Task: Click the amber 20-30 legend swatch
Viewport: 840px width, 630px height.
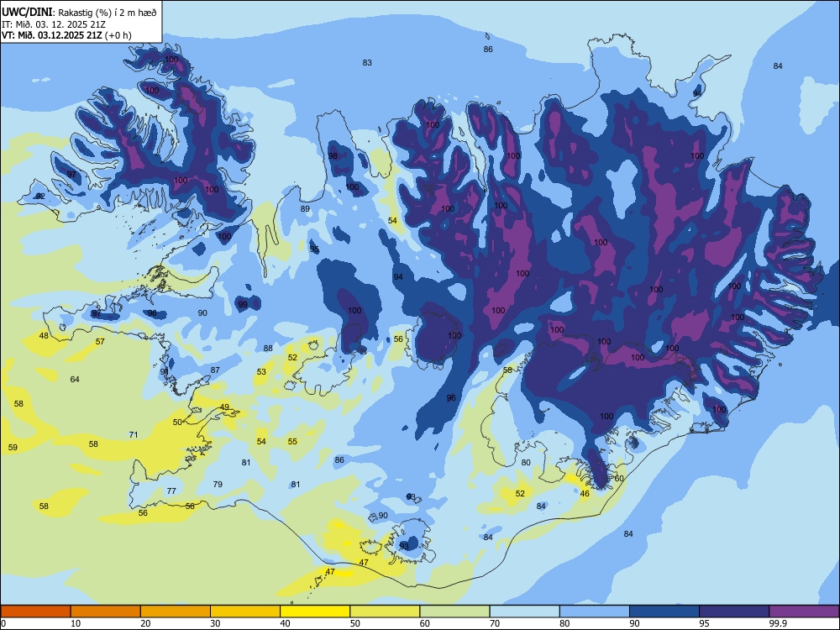Action: pos(176,612)
